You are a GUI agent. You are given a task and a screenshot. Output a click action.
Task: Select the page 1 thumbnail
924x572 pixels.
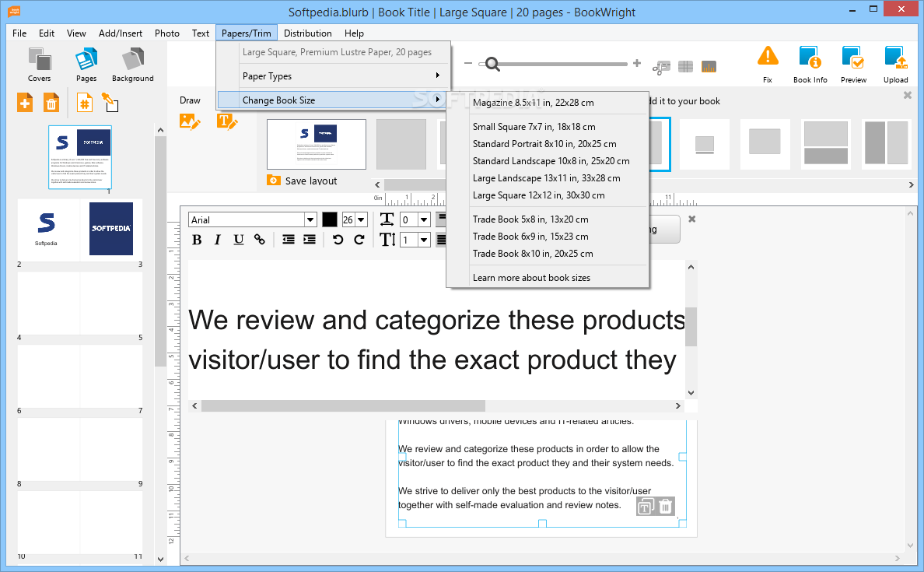pos(80,157)
